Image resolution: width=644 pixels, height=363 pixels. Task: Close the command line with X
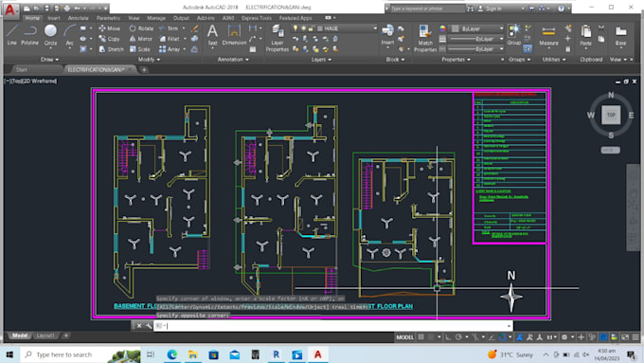point(139,326)
